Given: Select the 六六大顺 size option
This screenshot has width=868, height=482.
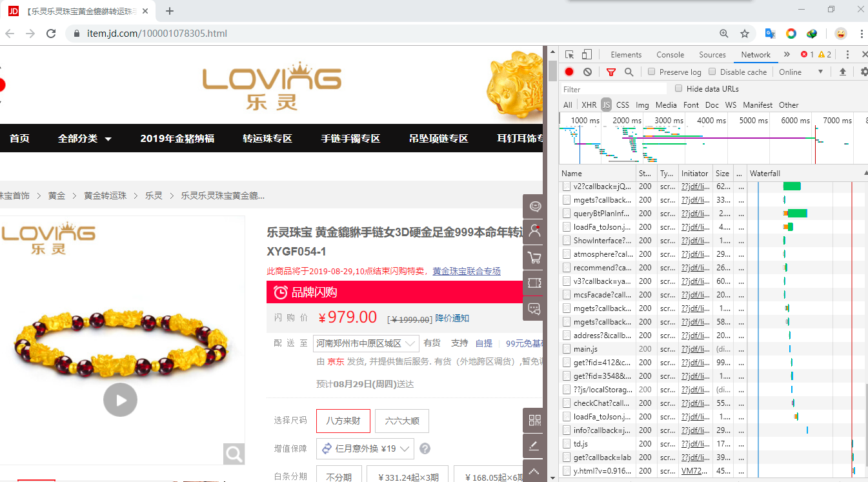Looking at the screenshot, I should point(402,421).
